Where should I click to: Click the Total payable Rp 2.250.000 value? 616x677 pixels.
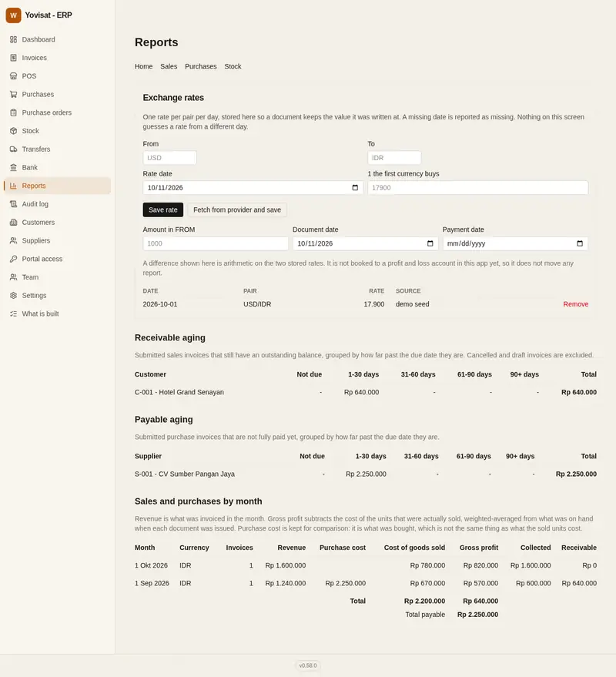(477, 615)
